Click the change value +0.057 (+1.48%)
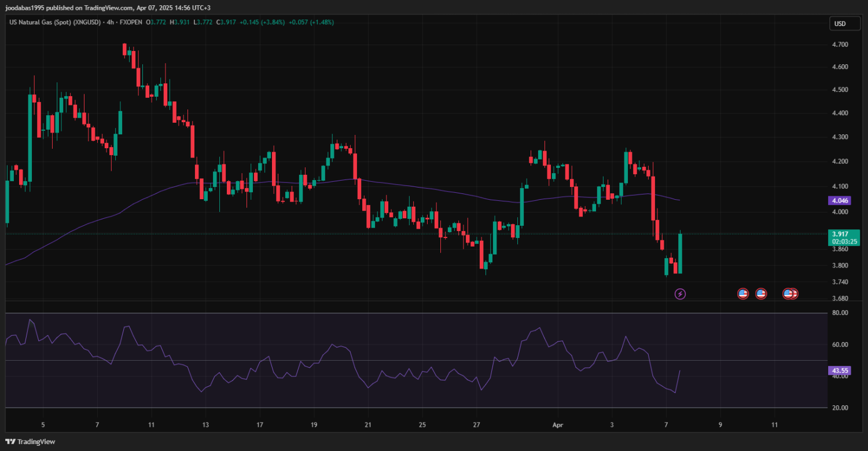The height and width of the screenshot is (451, 868). tap(311, 23)
